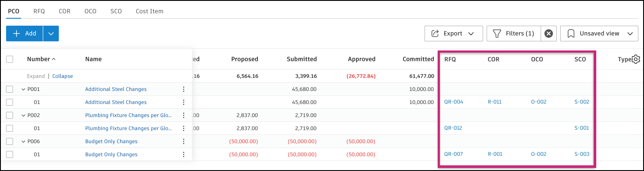Select the P002 row checkbox
644x171 pixels.
coord(10,115)
